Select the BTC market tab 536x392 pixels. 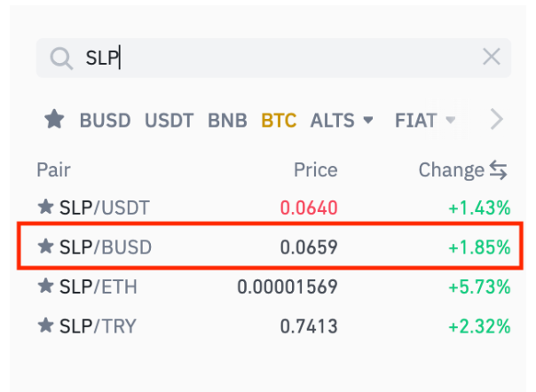click(279, 120)
